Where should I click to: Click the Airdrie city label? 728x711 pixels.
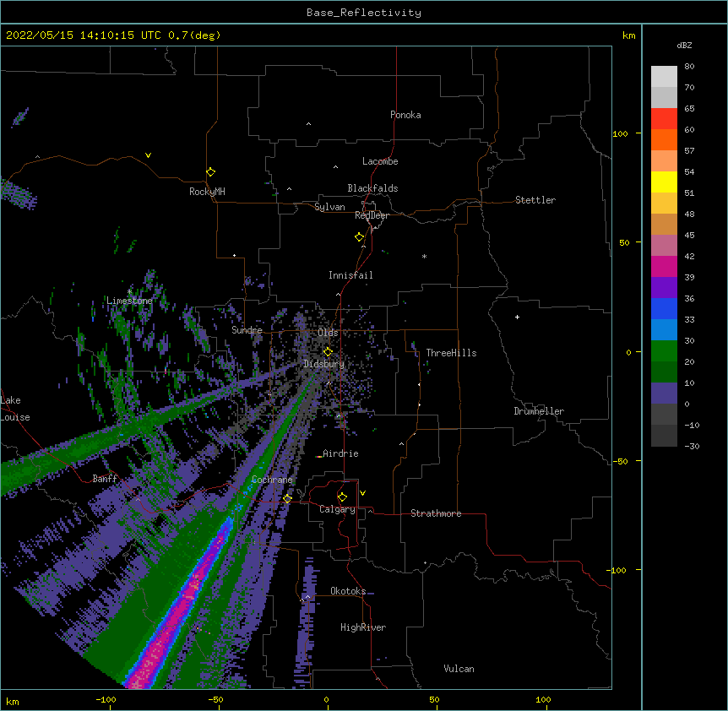coord(341,453)
